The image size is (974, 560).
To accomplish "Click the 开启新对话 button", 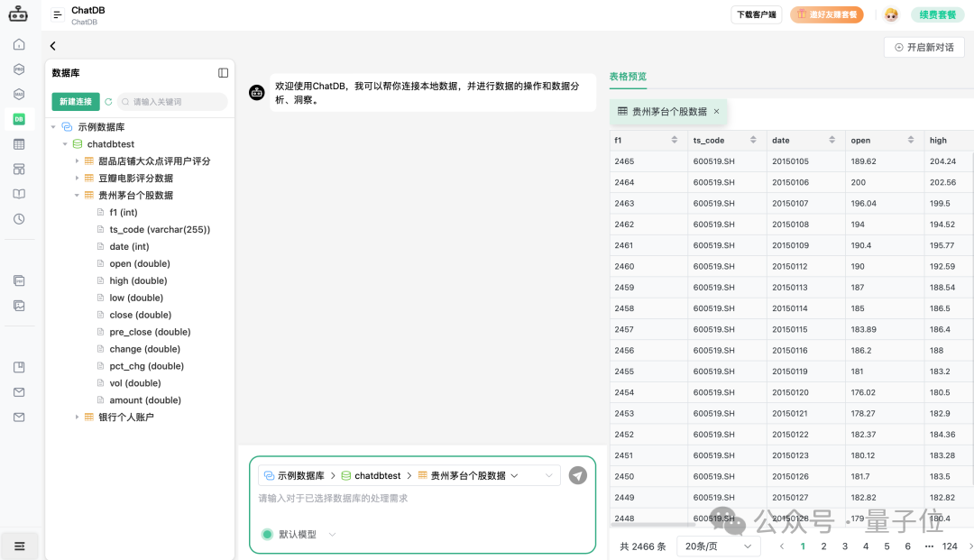I will click(923, 47).
